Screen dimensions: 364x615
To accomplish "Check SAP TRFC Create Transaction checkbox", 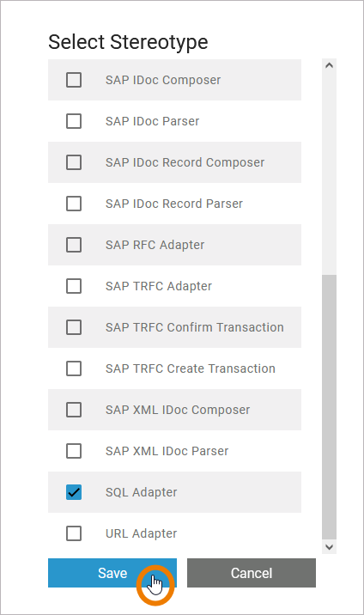I will click(74, 368).
